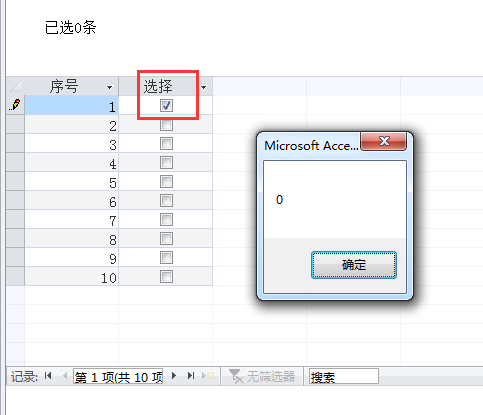The width and height of the screenshot is (483, 415).
Task: Open the 选择 column dropdown arrow
Action: click(x=203, y=87)
